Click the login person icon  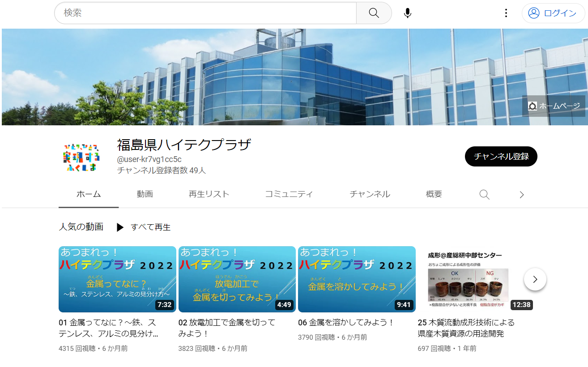click(533, 13)
